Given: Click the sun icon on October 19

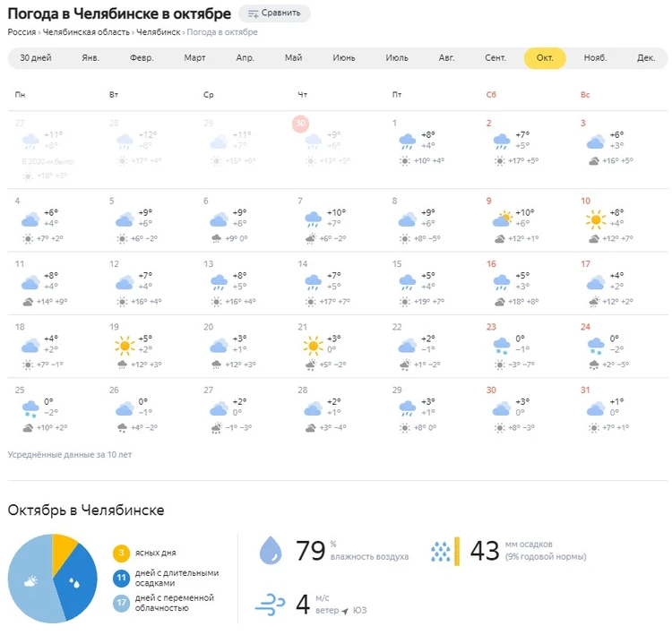Looking at the screenshot, I should 125,346.
